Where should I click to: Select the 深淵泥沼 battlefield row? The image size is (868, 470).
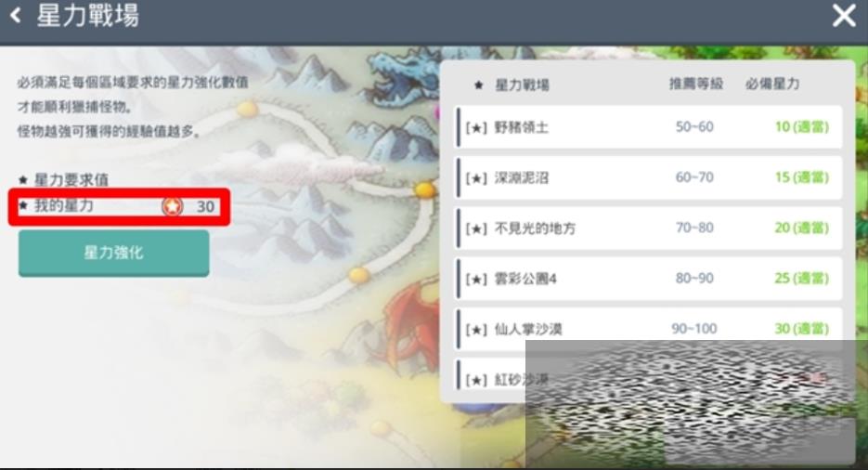(649, 177)
